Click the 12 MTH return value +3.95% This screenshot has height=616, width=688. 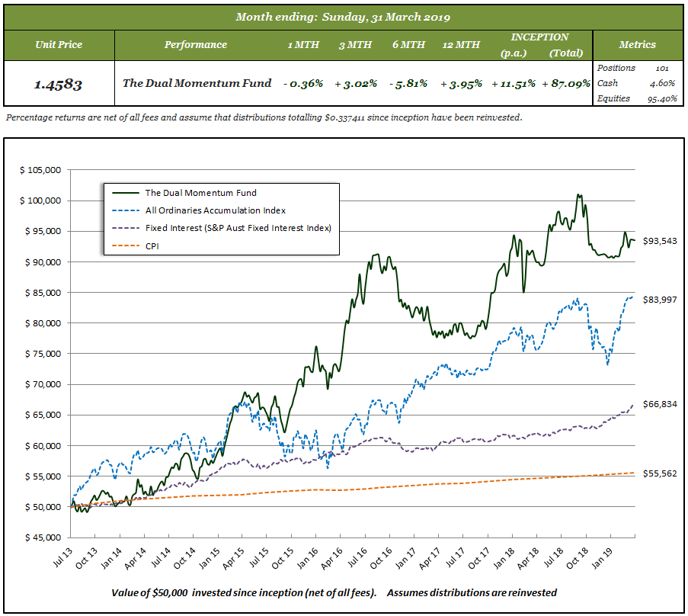point(461,83)
